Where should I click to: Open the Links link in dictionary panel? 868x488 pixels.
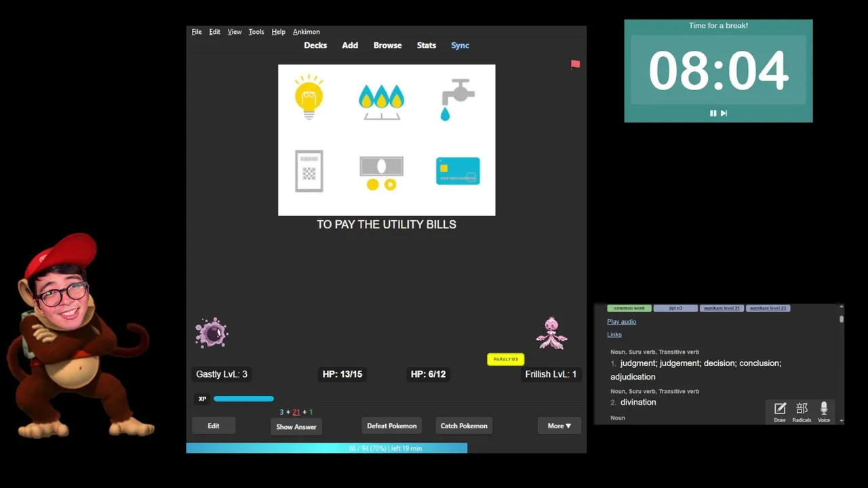(614, 334)
